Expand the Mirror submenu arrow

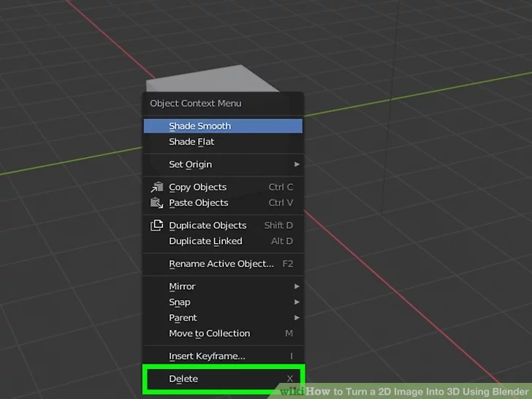pyautogui.click(x=297, y=286)
